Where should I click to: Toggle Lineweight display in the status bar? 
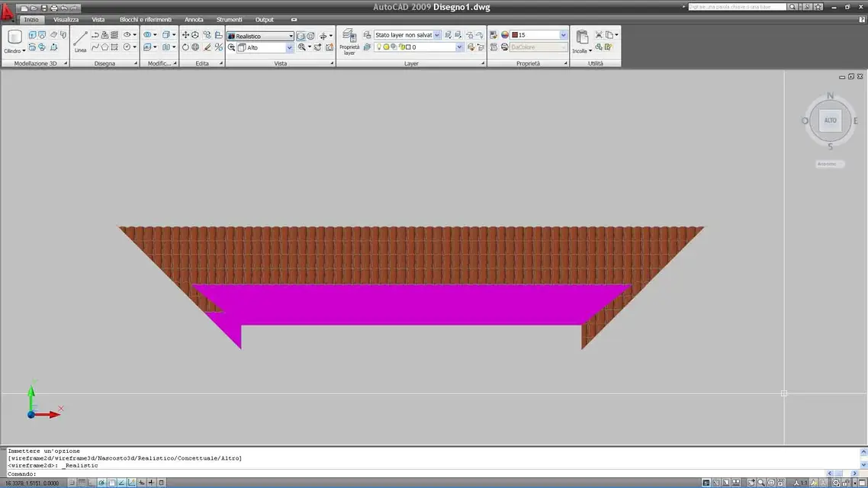pos(152,483)
